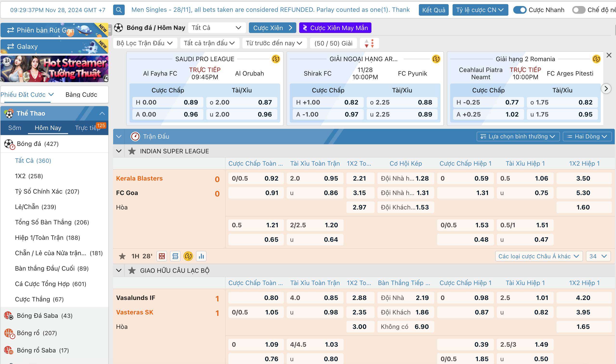Open Các loại cược Châu Á khác dropdown
The height and width of the screenshot is (364, 616).
click(x=539, y=256)
